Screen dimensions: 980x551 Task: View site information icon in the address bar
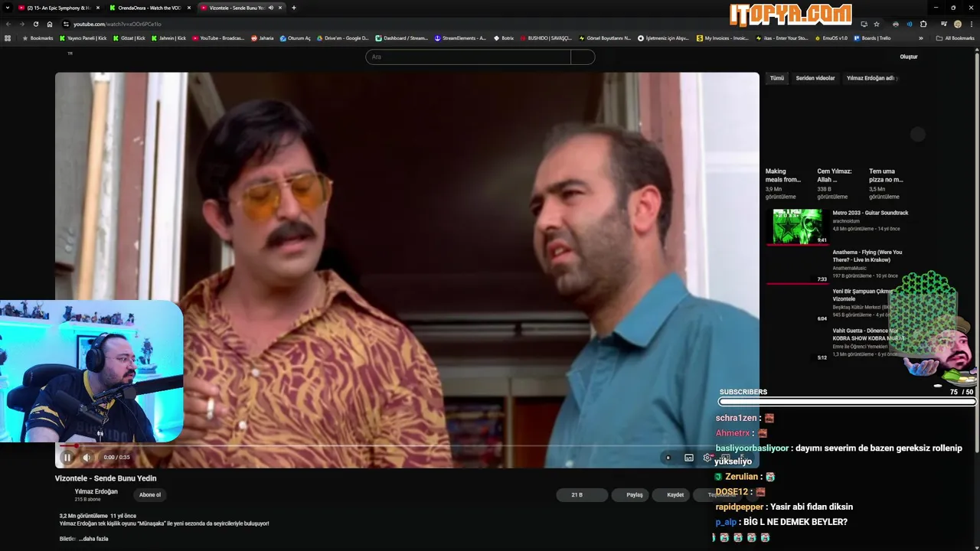(x=66, y=24)
